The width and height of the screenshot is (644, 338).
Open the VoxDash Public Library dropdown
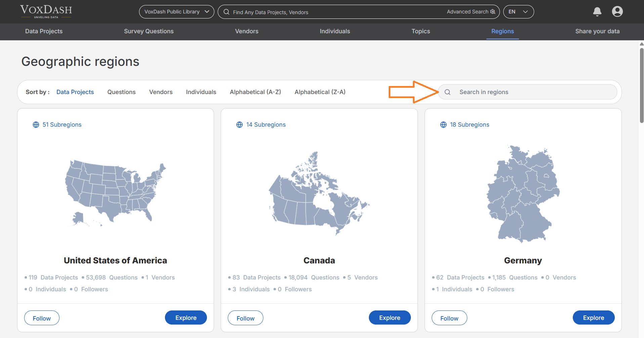[176, 11]
